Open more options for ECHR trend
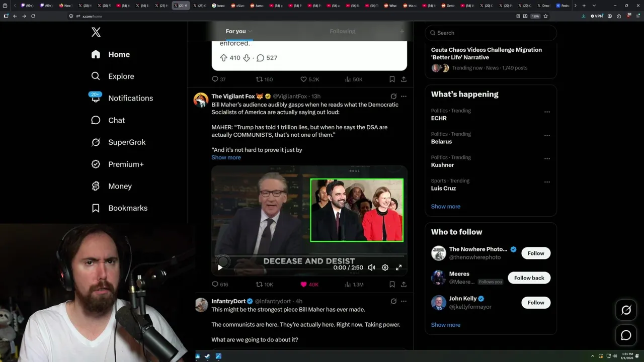The image size is (644, 362). pos(547,112)
